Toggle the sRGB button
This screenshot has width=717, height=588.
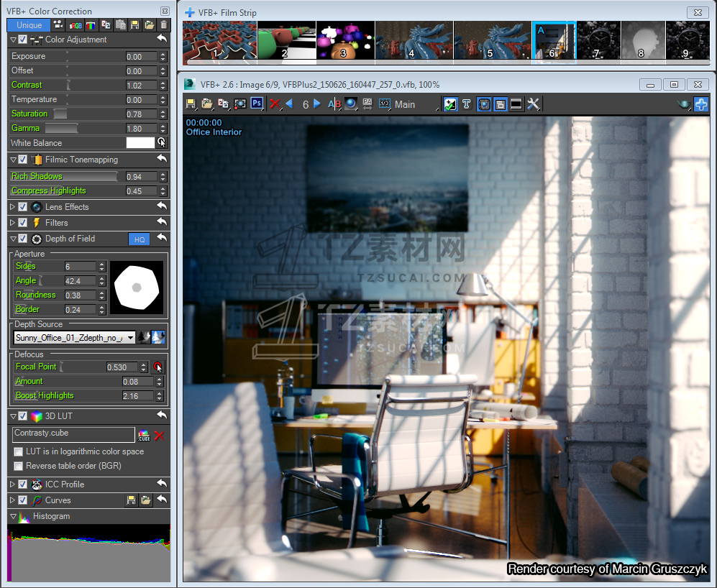76,25
